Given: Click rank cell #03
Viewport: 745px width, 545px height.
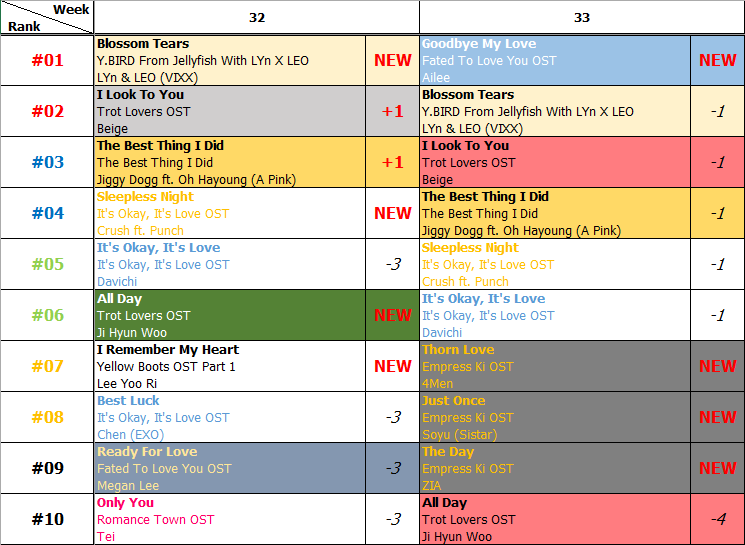Looking at the screenshot, I should click(x=47, y=162).
